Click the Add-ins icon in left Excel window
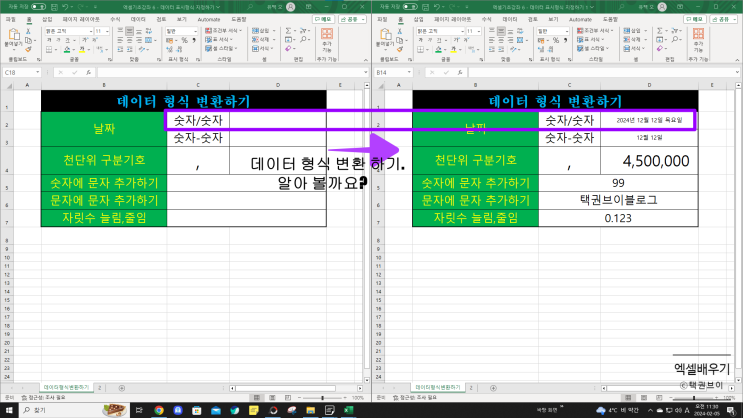The width and height of the screenshot is (743, 418). 326,34
